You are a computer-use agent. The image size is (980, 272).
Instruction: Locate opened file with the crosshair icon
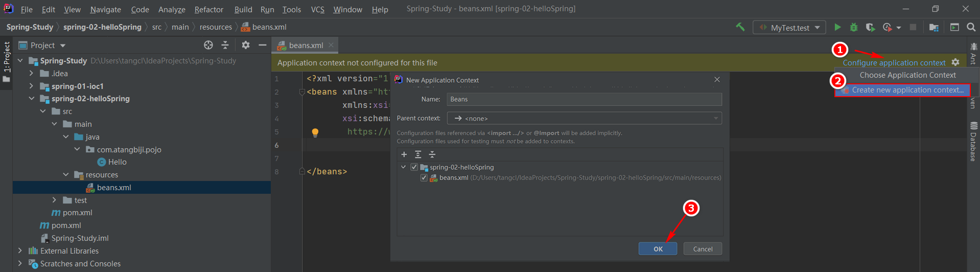[208, 45]
